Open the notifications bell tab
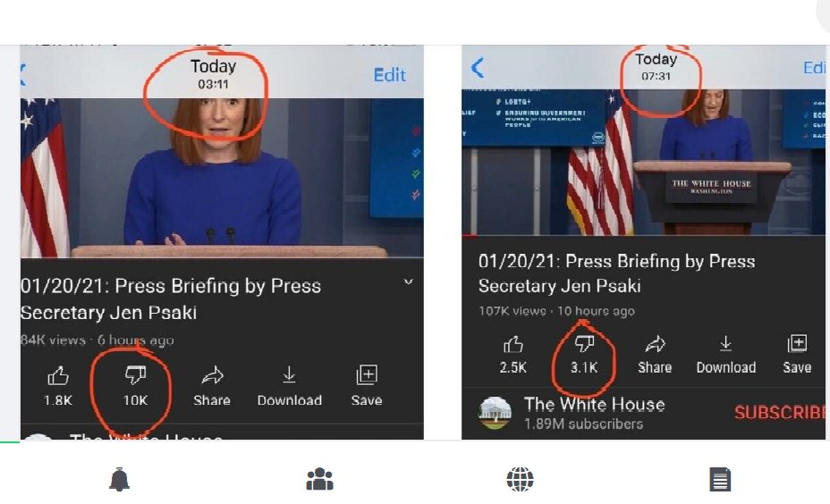 pyautogui.click(x=119, y=480)
